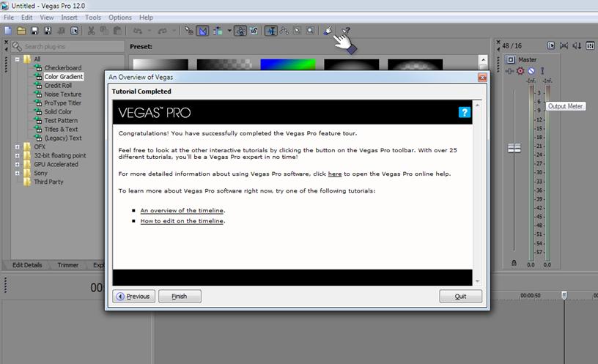Click the Undo arrow icon
This screenshot has width=598, height=364.
click(138, 31)
